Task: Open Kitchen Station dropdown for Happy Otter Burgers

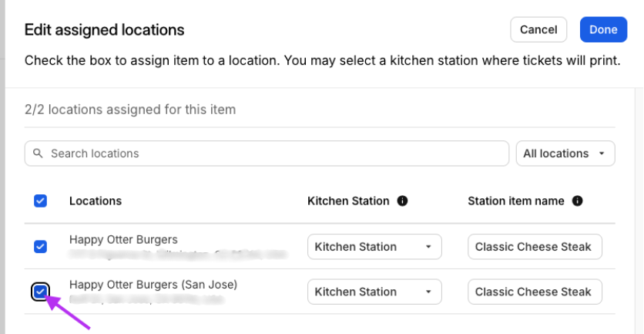Action: [374, 247]
